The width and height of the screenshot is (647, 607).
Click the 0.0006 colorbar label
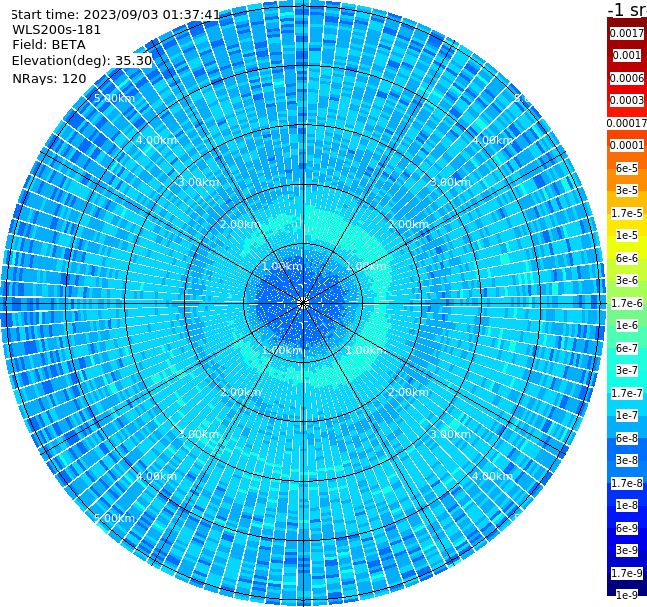(627, 78)
